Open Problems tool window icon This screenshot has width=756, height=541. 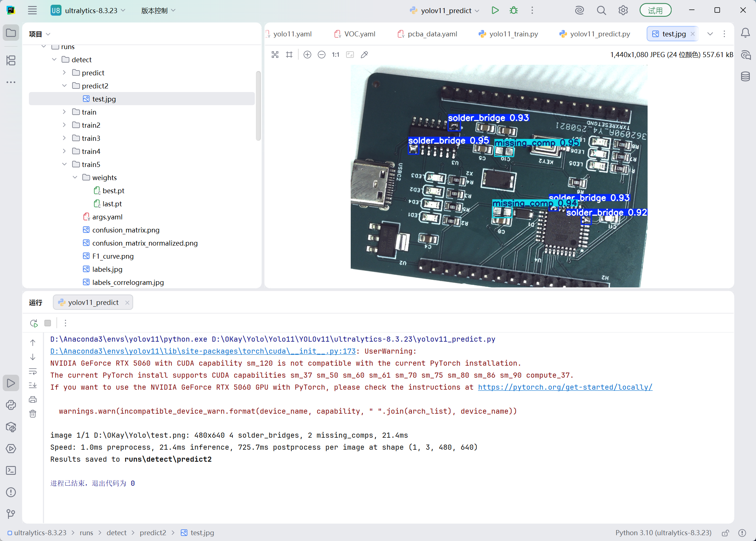(x=11, y=492)
